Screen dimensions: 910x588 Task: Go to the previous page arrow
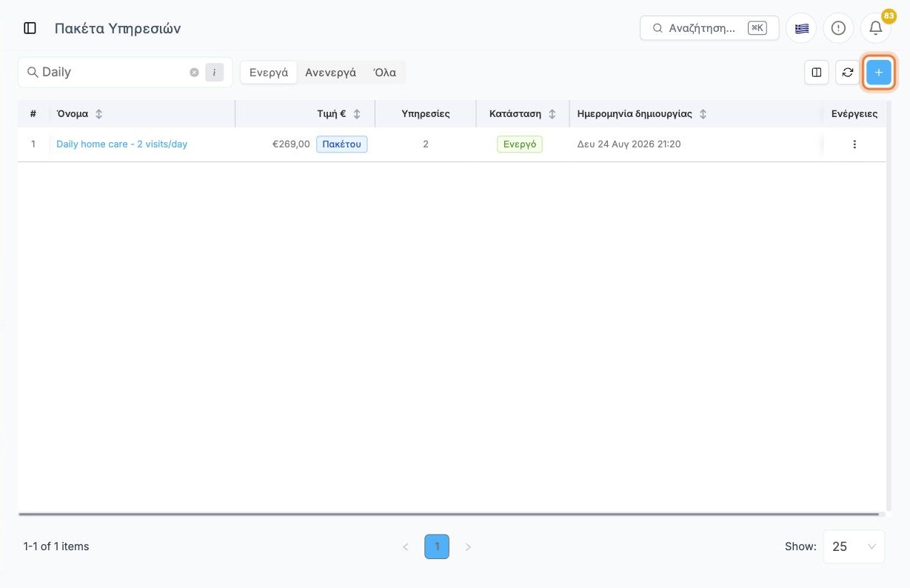pyautogui.click(x=406, y=547)
